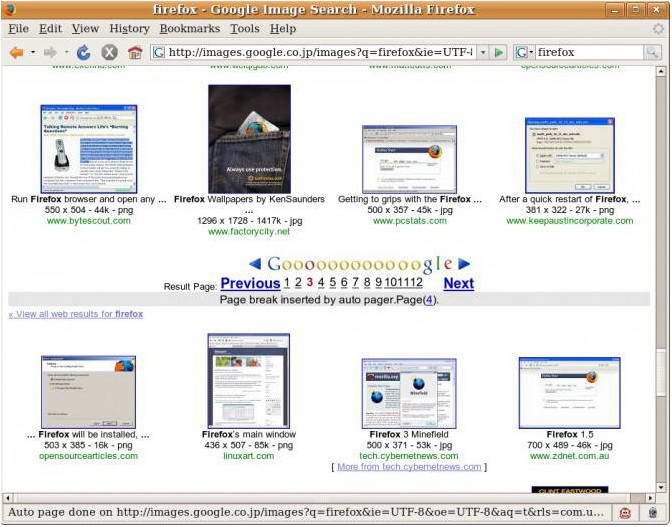The width and height of the screenshot is (672, 527).
Task: Open the Firefox 1.5 thumbnail
Action: 570,393
